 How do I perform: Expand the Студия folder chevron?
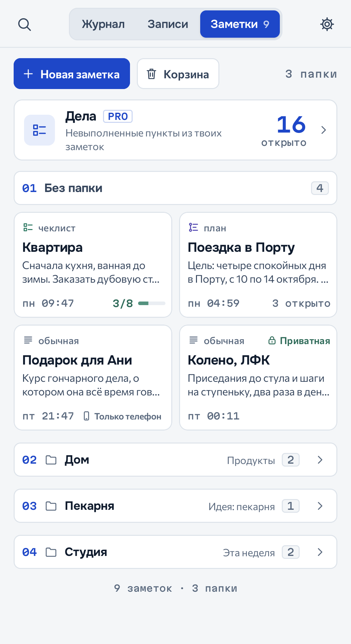pyautogui.click(x=320, y=552)
